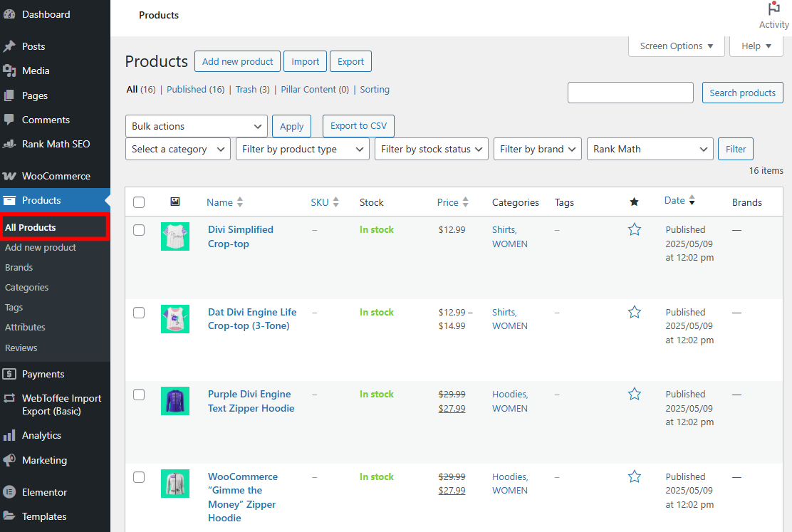Viewport: 792px width, 532px height.
Task: Select the Comments icon in the sidebar
Action: point(10,120)
